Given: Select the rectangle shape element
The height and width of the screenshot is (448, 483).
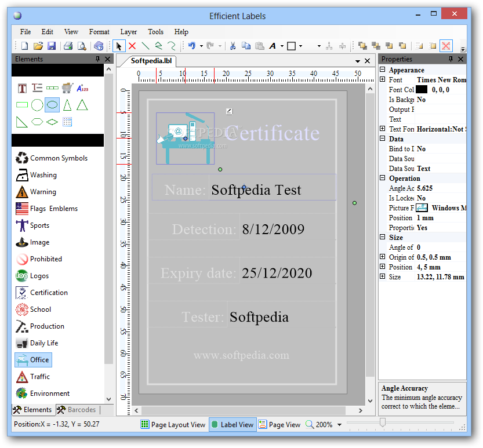Looking at the screenshot, I should [x=22, y=105].
